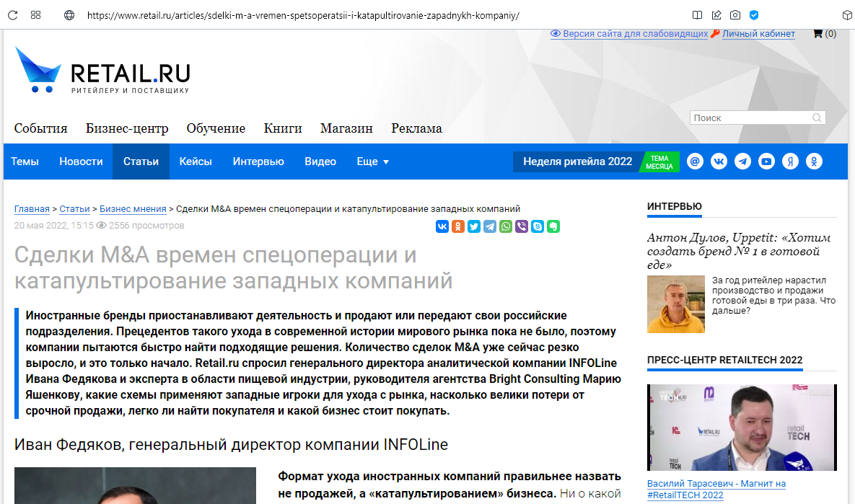Viewport: 855px width, 504px height.
Task: Open the Бизнес-центр menu item
Action: point(127,128)
